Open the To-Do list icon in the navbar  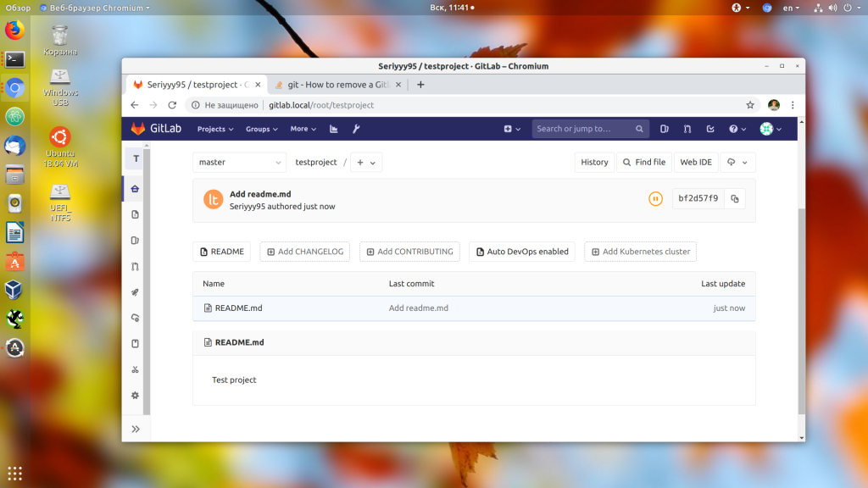(710, 129)
